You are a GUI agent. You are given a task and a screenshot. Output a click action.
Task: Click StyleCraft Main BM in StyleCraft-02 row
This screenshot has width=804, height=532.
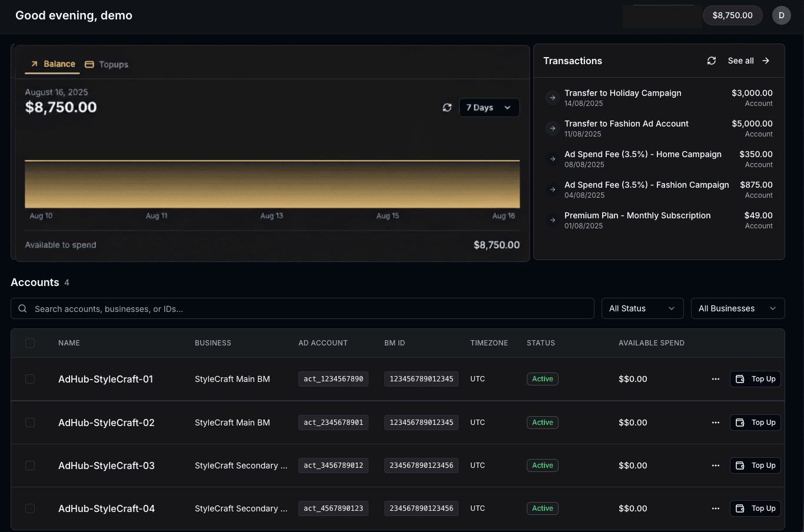pyautogui.click(x=232, y=423)
